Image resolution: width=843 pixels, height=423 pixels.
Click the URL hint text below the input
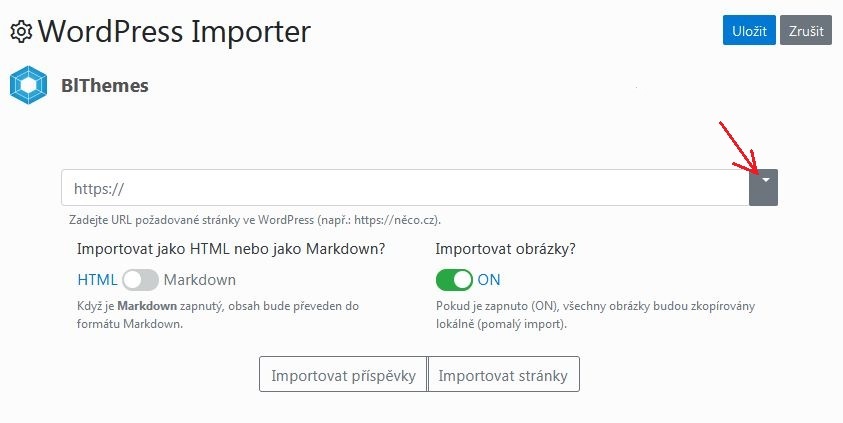tap(255, 219)
